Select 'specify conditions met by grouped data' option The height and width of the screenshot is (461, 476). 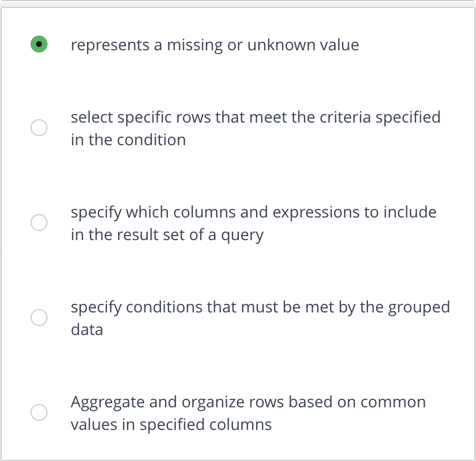[38, 317]
